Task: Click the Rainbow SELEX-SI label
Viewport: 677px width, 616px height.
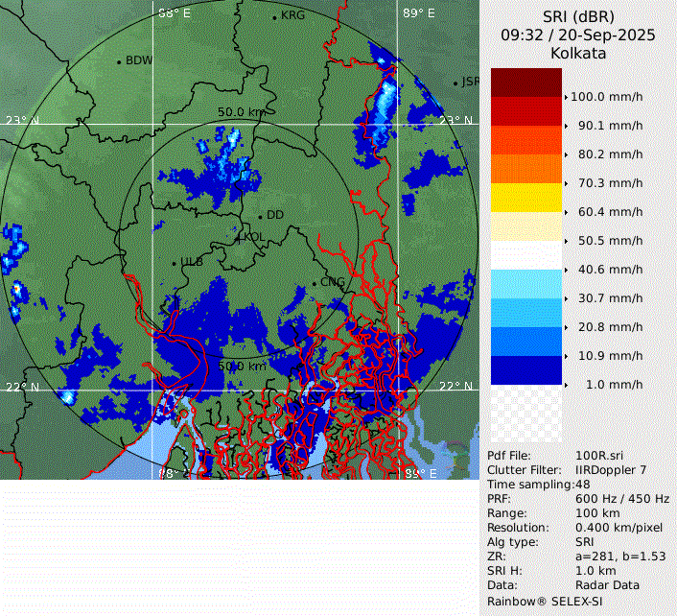Action: click(544, 601)
